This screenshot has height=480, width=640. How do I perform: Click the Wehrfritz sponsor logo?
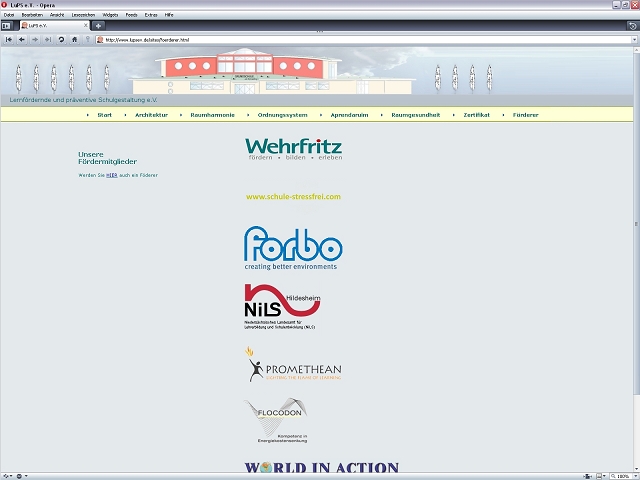tap(293, 149)
